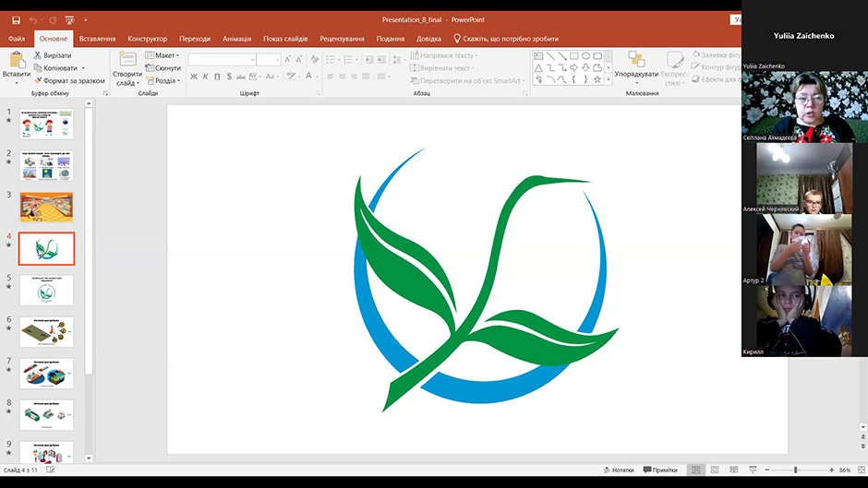This screenshot has width=868, height=488.
Task: Click the Вставити paste icon
Action: 17,61
